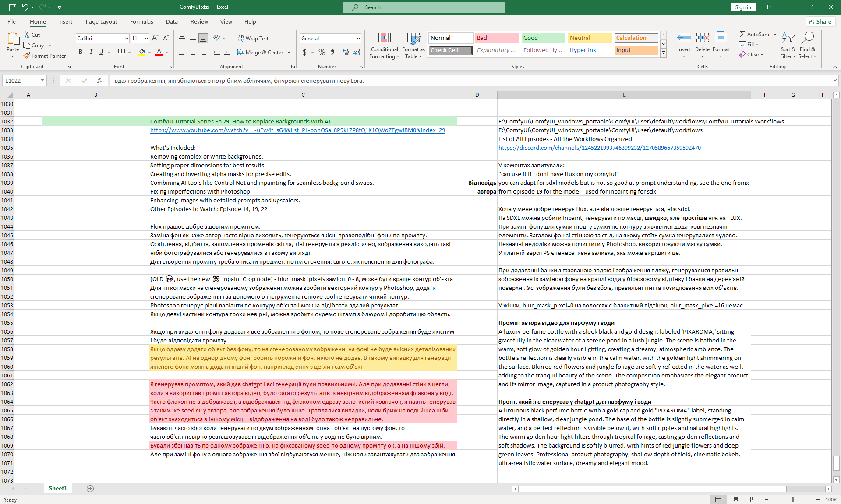Open the Discord channels hyperlink in column E
This screenshot has height=504, width=841.
point(599,148)
